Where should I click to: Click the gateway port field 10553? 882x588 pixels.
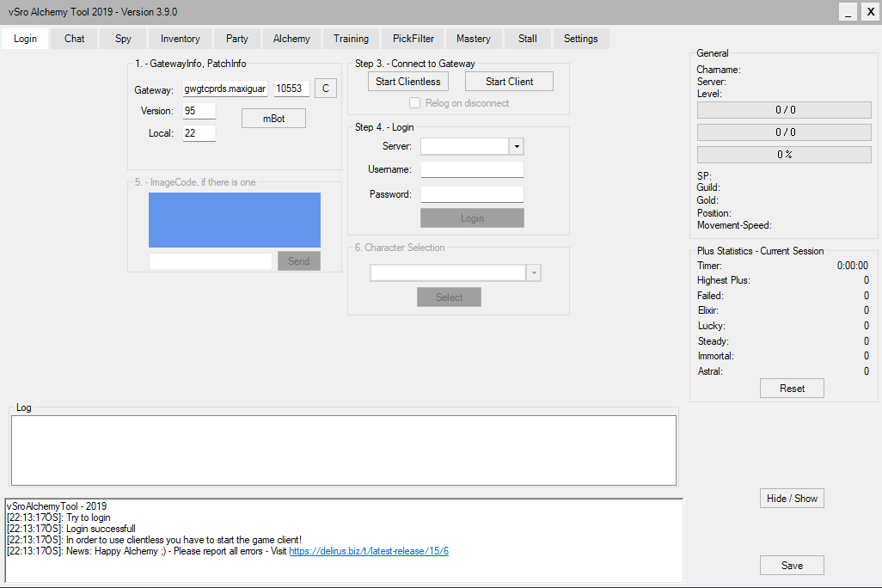click(291, 89)
